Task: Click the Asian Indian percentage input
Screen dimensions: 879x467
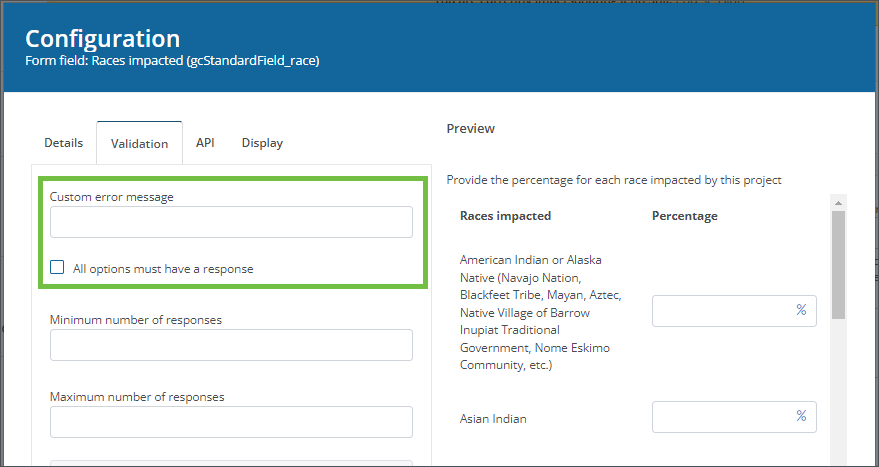Action: coord(722,417)
